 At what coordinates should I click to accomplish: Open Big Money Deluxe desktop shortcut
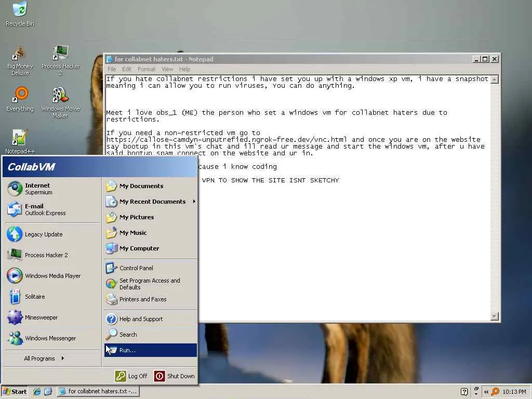pos(20,60)
